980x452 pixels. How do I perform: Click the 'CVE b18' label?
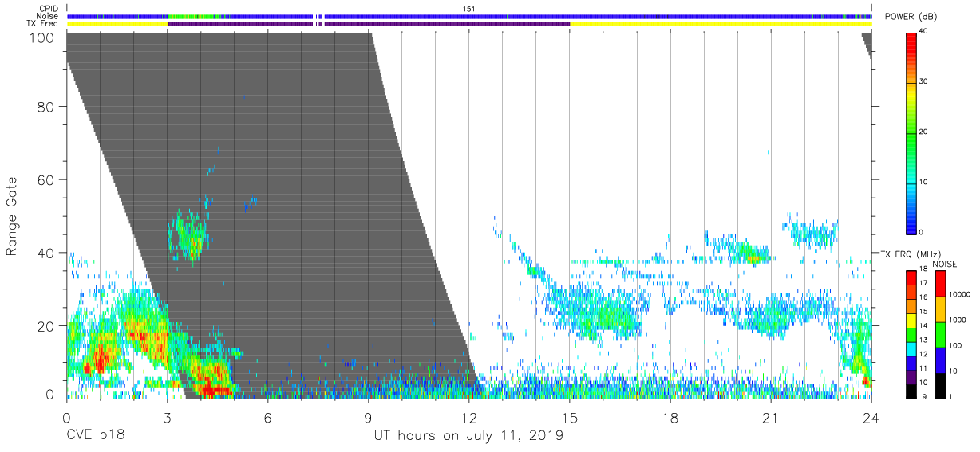[95, 435]
